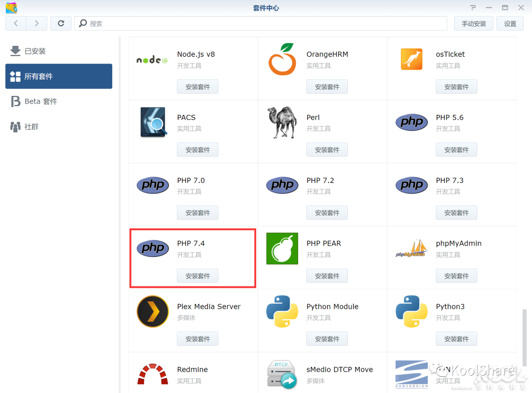Install the Node.js v8 package

click(x=198, y=87)
